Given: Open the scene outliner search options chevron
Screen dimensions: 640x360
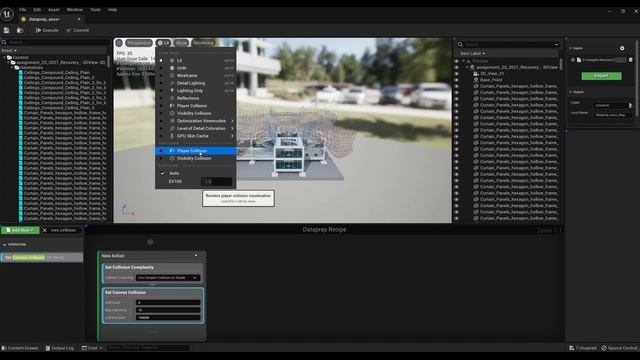Looking at the screenshot, I should 556,44.
